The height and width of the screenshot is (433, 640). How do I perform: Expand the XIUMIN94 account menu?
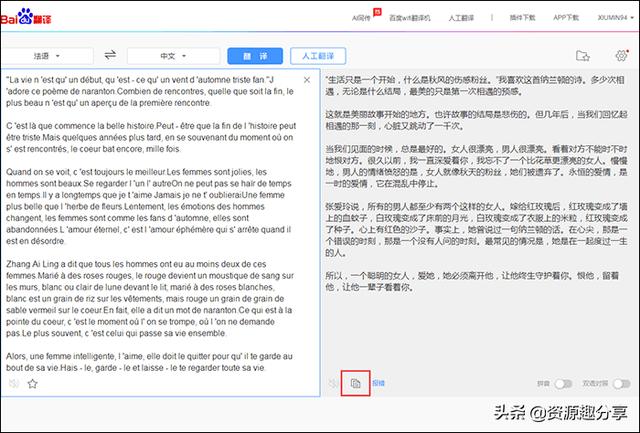point(616,18)
